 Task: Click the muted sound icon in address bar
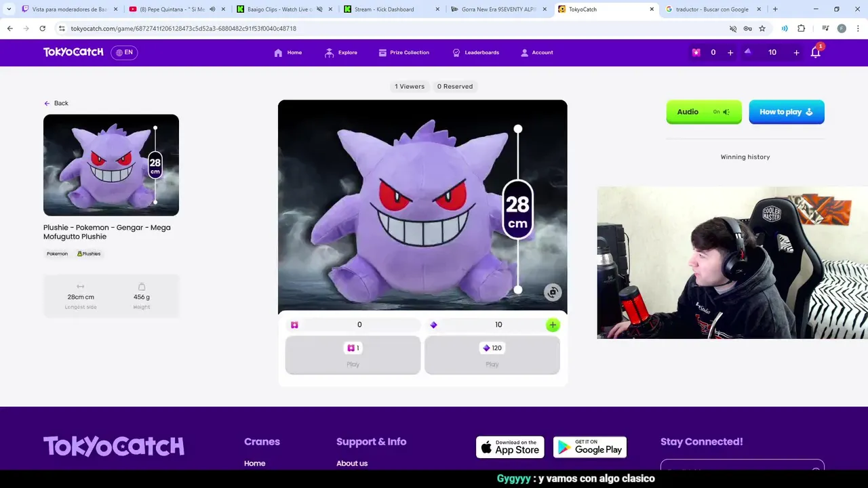pos(733,28)
